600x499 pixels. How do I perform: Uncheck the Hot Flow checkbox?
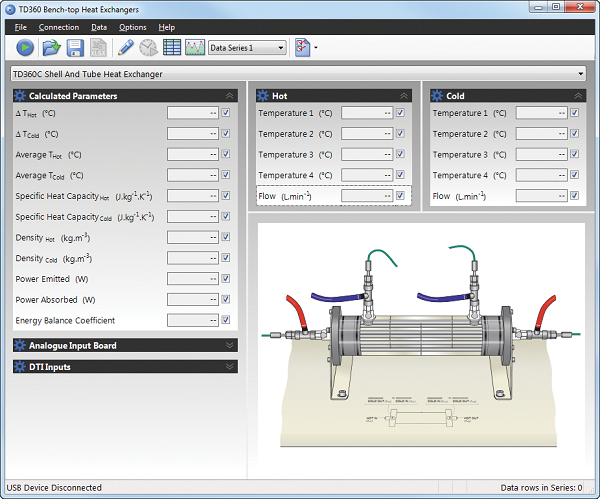click(x=400, y=196)
